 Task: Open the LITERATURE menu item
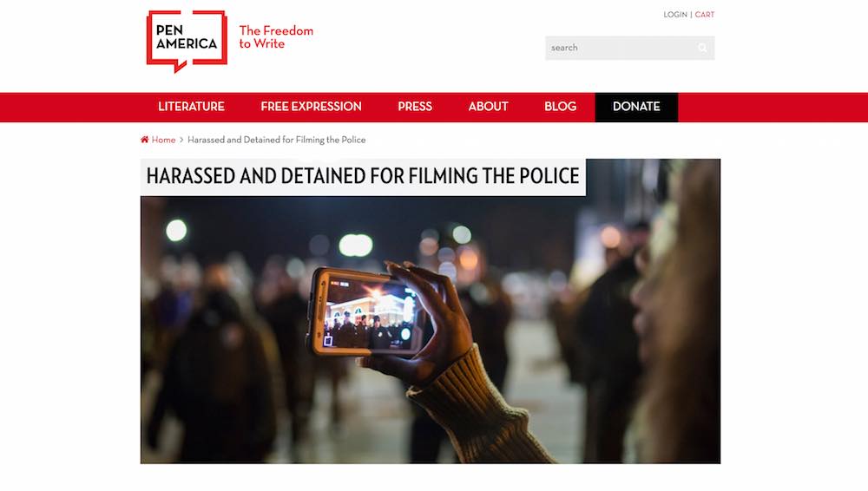pos(191,107)
